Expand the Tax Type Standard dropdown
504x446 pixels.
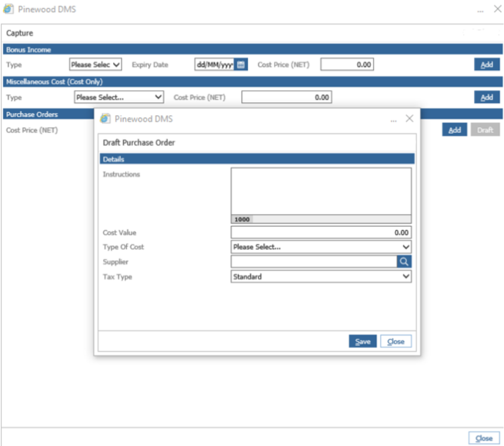(x=321, y=276)
